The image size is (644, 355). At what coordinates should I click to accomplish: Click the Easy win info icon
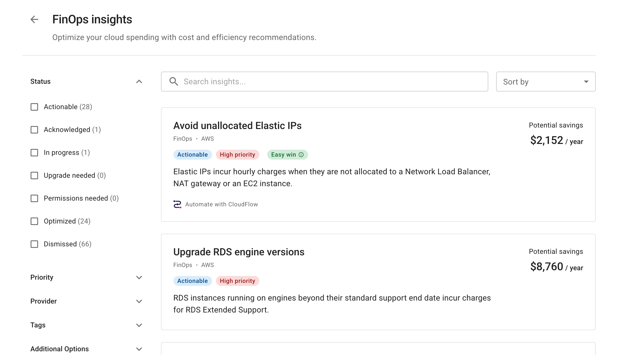[301, 155]
